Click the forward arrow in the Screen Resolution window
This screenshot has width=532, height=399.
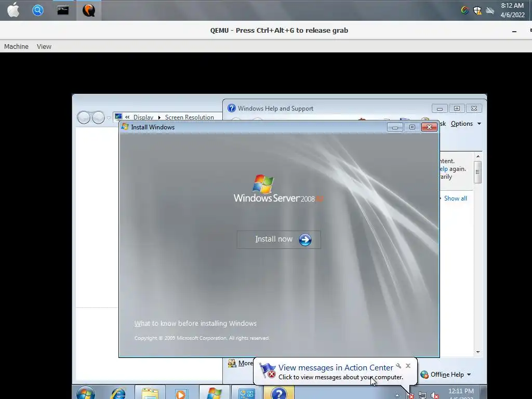98,117
